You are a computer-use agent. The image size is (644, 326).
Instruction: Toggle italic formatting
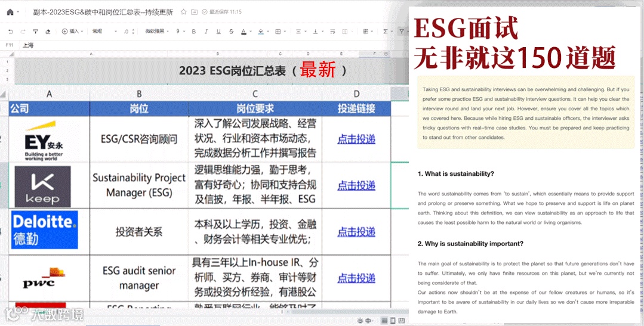206,32
